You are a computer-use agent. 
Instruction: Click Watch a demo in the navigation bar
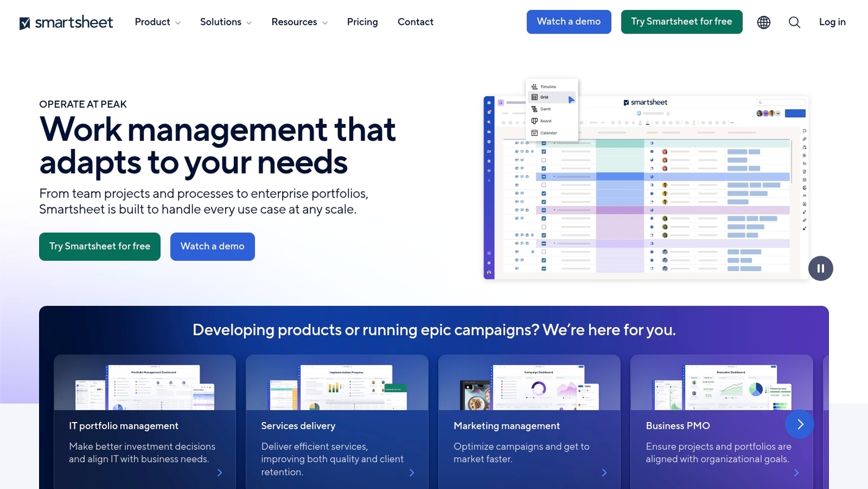click(x=569, y=22)
